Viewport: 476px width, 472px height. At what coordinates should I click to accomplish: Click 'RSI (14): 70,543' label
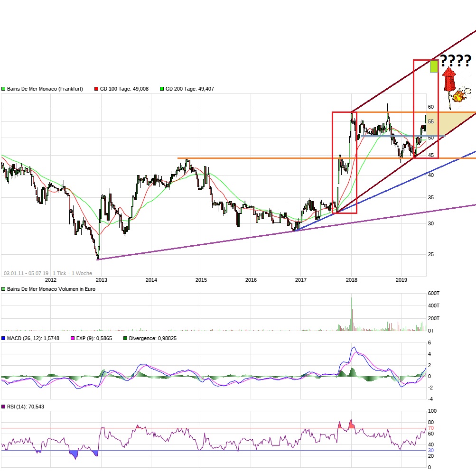(26, 407)
